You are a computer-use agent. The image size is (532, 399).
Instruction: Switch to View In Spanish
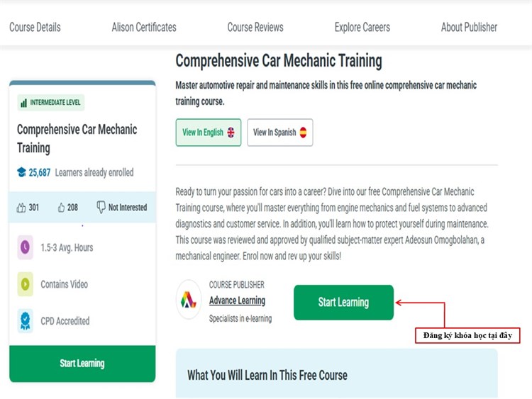pos(279,133)
